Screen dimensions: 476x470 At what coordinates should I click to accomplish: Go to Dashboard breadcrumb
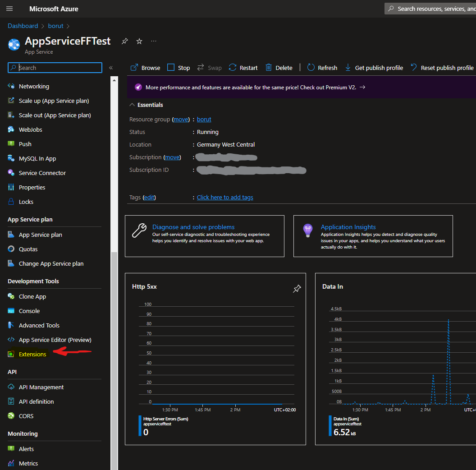click(x=23, y=26)
